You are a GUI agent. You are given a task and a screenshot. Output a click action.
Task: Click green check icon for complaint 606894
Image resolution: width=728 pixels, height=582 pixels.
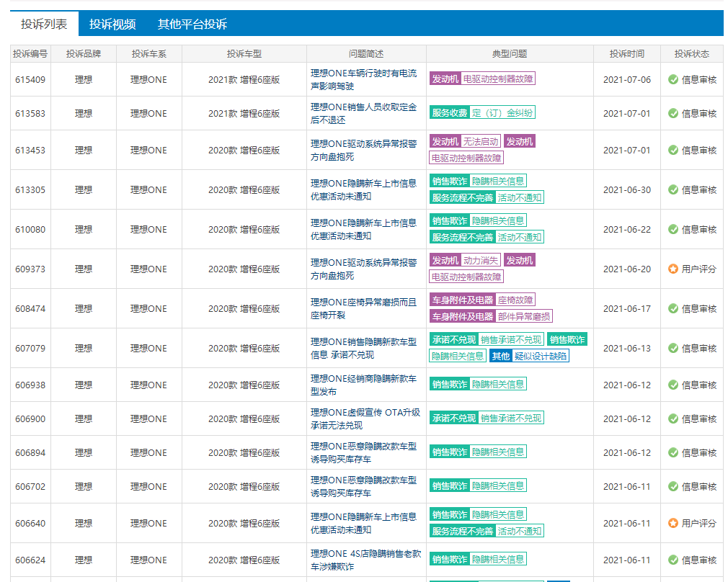pyautogui.click(x=672, y=452)
